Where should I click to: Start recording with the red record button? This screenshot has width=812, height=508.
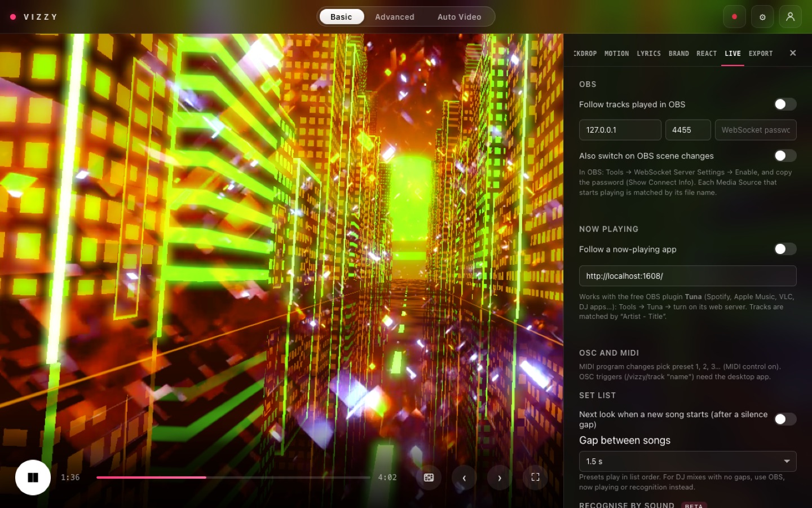tap(734, 17)
